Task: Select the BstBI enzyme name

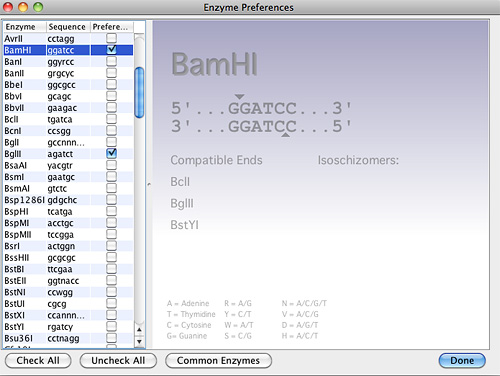Action: point(14,269)
